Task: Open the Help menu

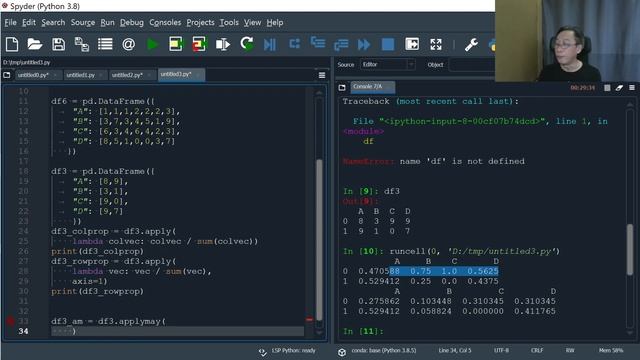Action: pyautogui.click(x=275, y=22)
